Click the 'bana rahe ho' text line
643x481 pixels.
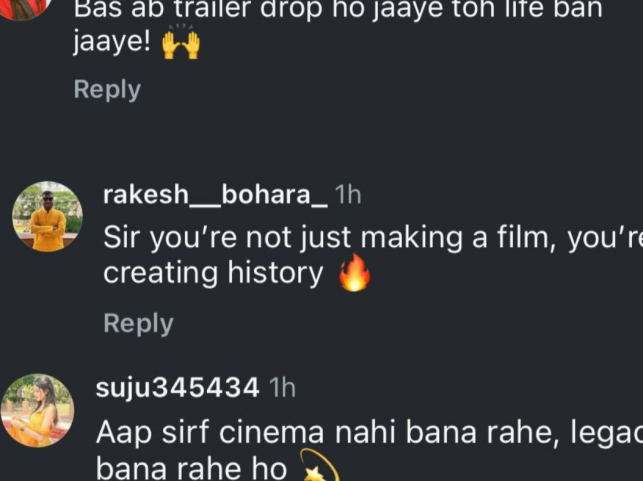[x=190, y=469]
